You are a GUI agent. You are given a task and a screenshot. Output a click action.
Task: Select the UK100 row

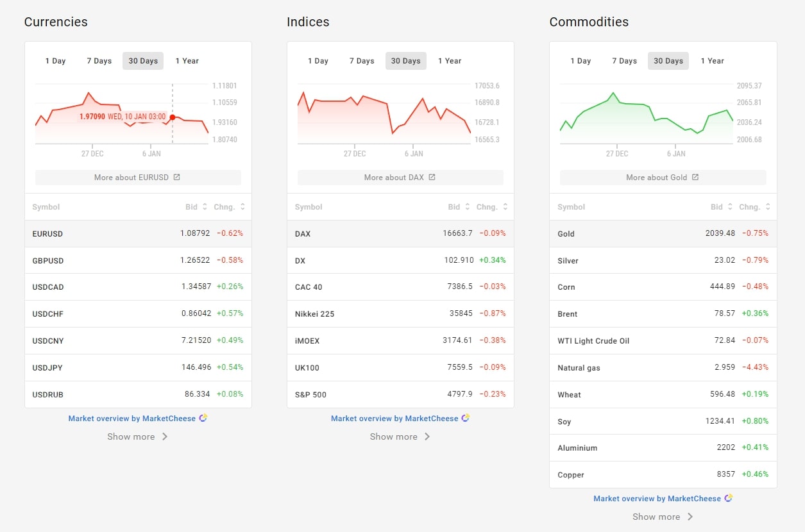pyautogui.click(x=400, y=368)
